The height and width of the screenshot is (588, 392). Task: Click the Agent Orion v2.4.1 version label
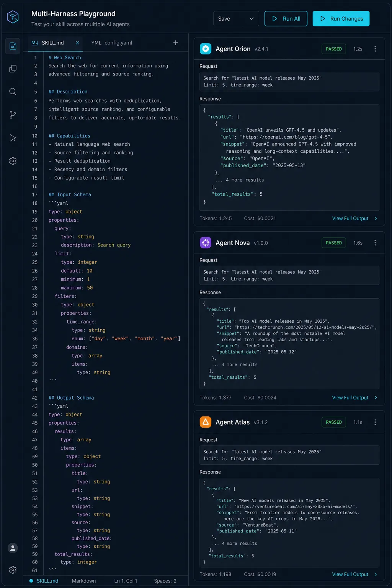coord(261,49)
